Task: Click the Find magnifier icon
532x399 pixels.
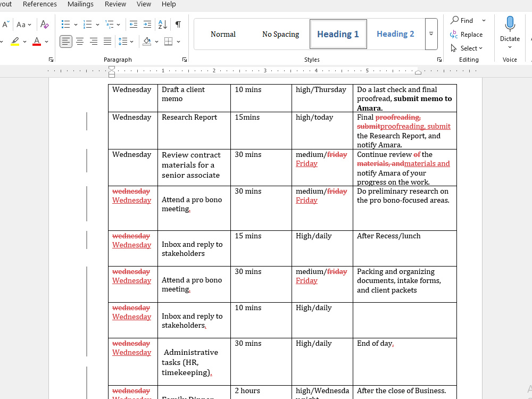Action: [454, 20]
